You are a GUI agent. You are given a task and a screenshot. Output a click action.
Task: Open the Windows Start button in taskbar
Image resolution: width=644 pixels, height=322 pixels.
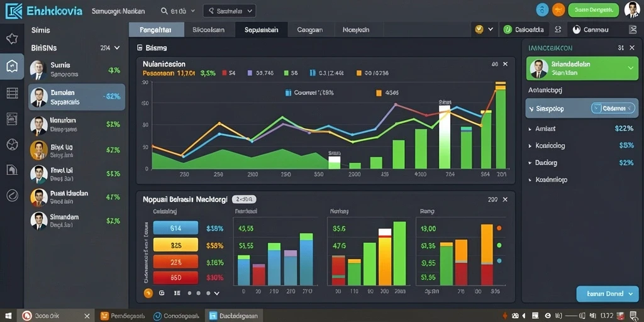point(9,316)
